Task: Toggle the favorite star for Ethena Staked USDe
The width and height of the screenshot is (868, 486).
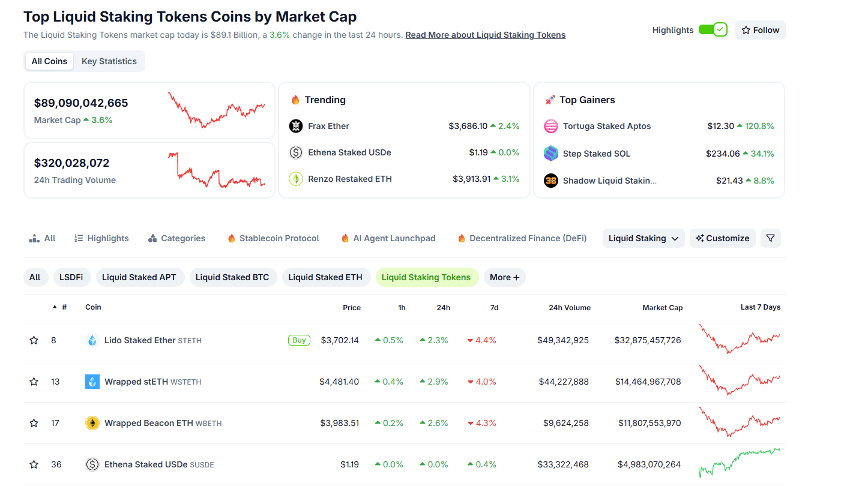Action: point(34,464)
